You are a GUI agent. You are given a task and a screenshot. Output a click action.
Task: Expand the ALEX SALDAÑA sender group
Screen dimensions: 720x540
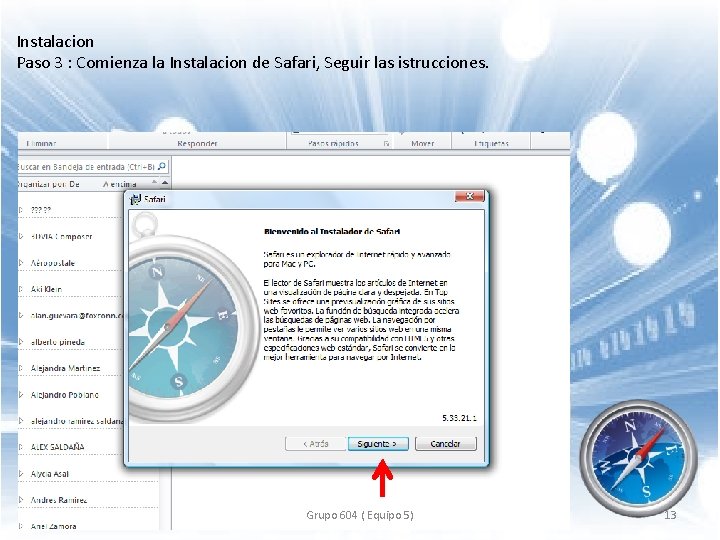pos(21,446)
